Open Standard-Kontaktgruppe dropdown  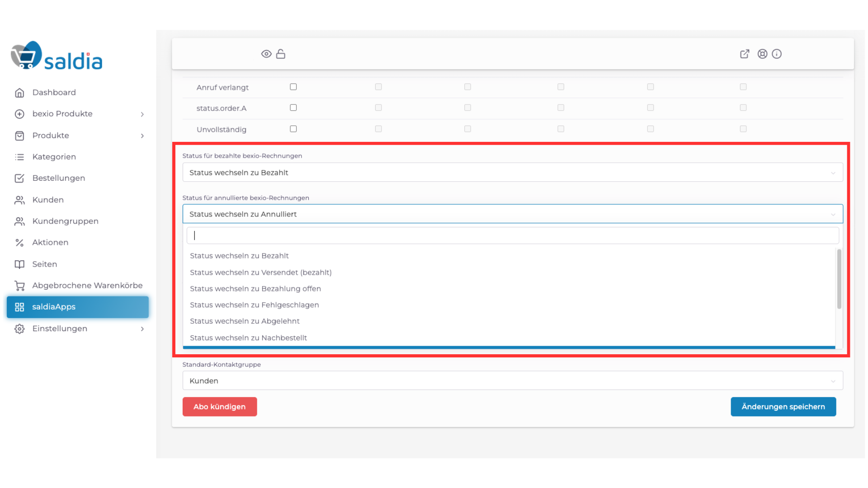click(x=513, y=381)
